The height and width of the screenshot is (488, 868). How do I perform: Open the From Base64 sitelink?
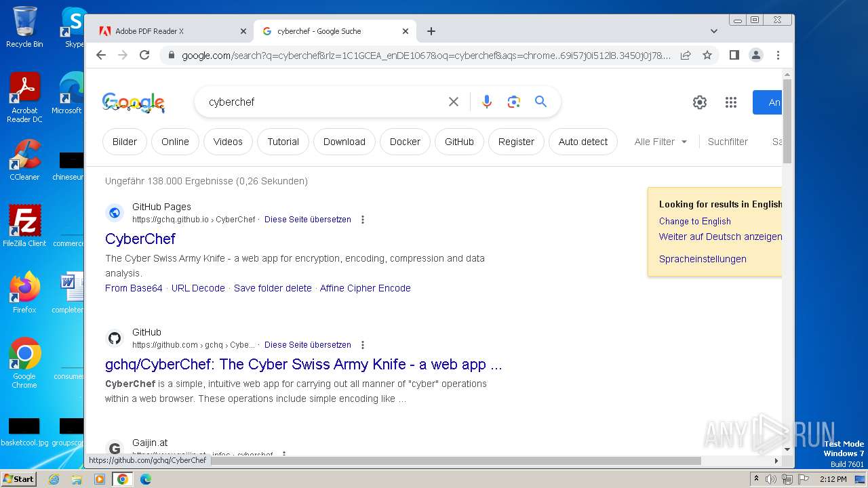(134, 288)
